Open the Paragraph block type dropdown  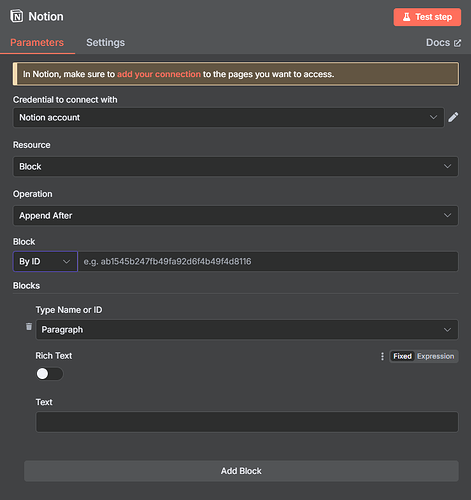(x=247, y=330)
